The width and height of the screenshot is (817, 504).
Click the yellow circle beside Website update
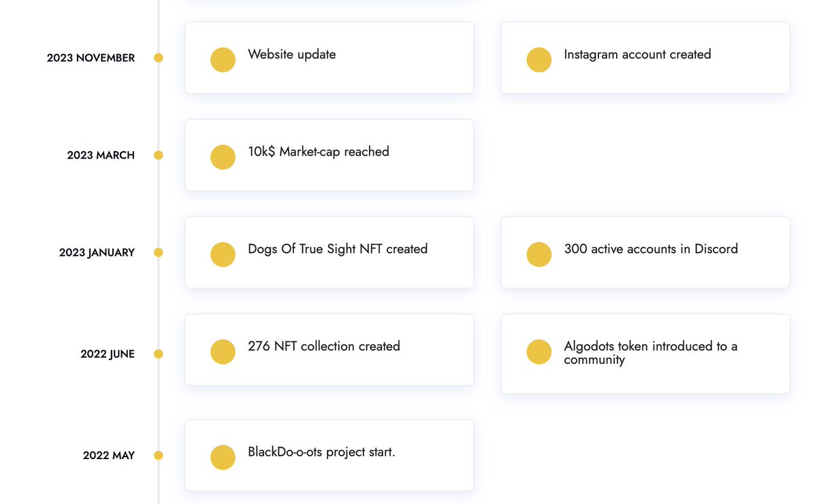pos(223,60)
